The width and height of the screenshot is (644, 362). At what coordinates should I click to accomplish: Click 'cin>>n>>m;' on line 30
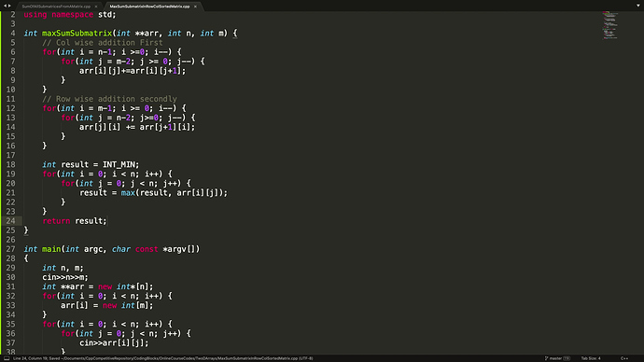click(65, 277)
